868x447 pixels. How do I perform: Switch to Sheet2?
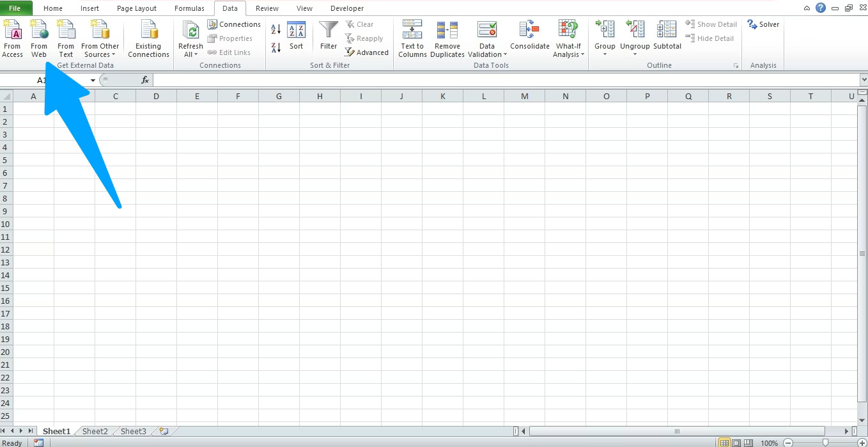click(x=94, y=431)
